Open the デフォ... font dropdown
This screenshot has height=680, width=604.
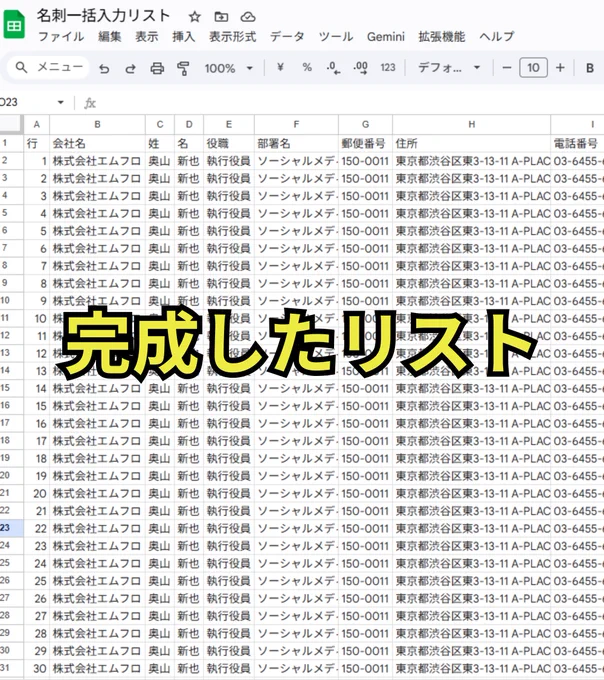[x=449, y=68]
